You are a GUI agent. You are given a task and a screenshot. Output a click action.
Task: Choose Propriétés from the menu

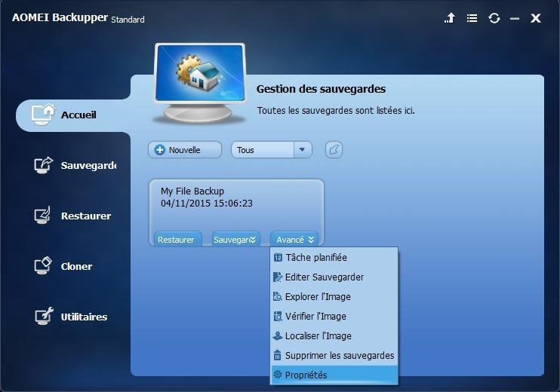(334, 375)
